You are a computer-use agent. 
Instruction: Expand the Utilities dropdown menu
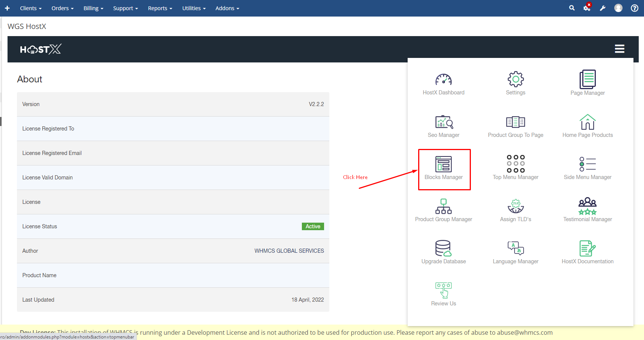click(x=194, y=8)
